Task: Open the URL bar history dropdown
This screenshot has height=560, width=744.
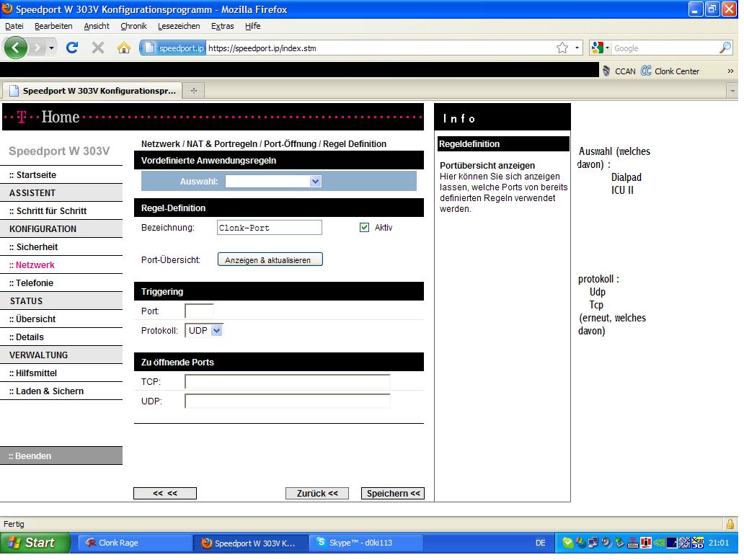Action: tap(577, 48)
